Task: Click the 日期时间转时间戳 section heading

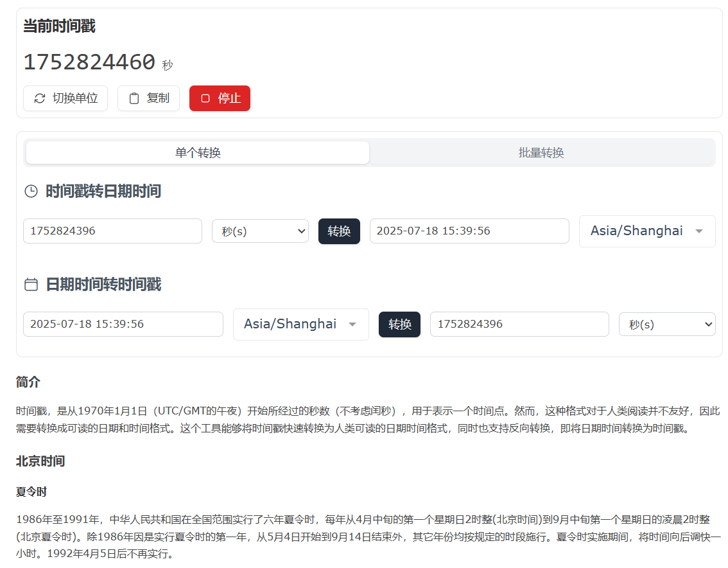Action: pos(103,285)
